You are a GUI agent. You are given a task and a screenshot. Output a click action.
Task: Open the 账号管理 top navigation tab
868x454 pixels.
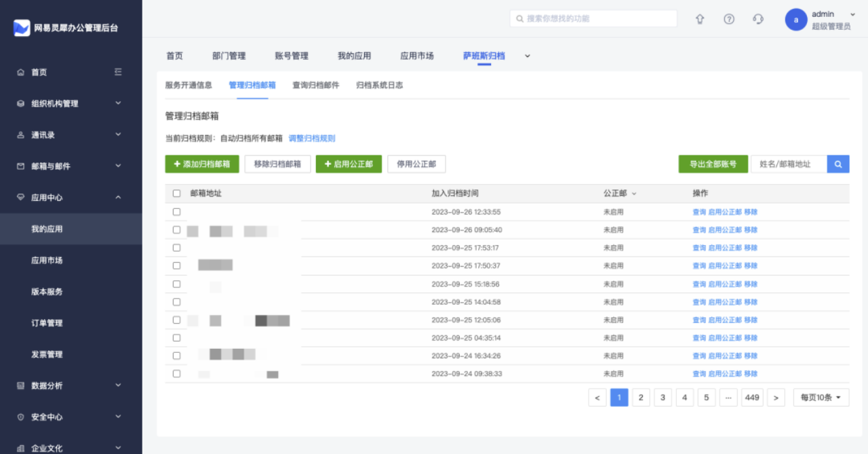[292, 56]
